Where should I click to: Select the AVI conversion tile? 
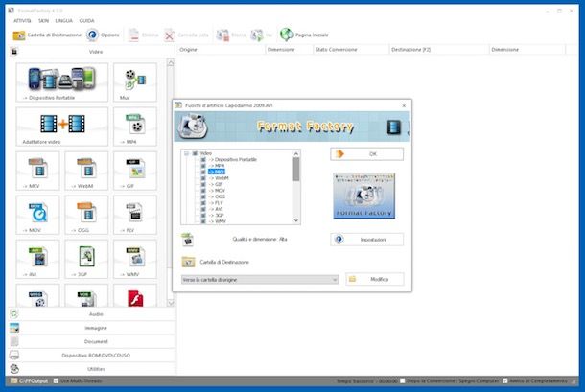37,259
